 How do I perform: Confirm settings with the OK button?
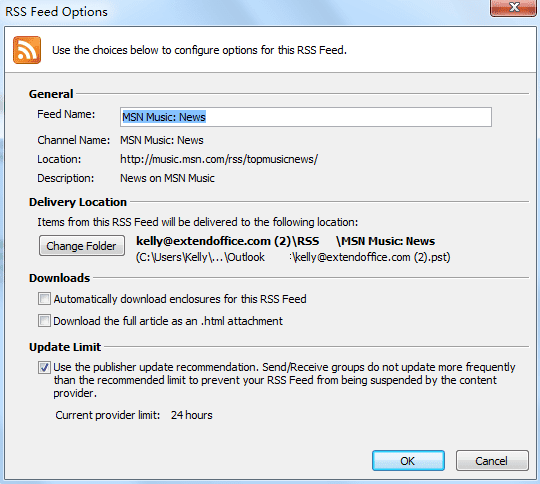tap(408, 461)
